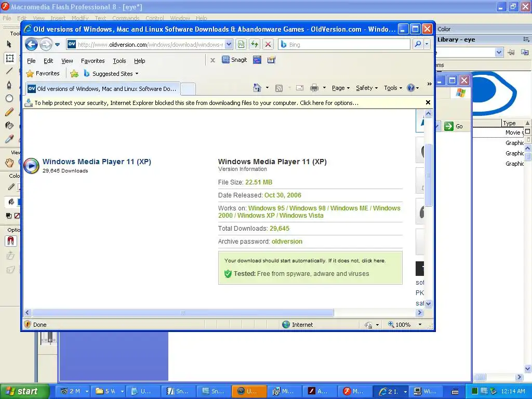This screenshot has height=399, width=532.
Task: Select the Flash Ink Bottle tool
Action: (x=9, y=125)
